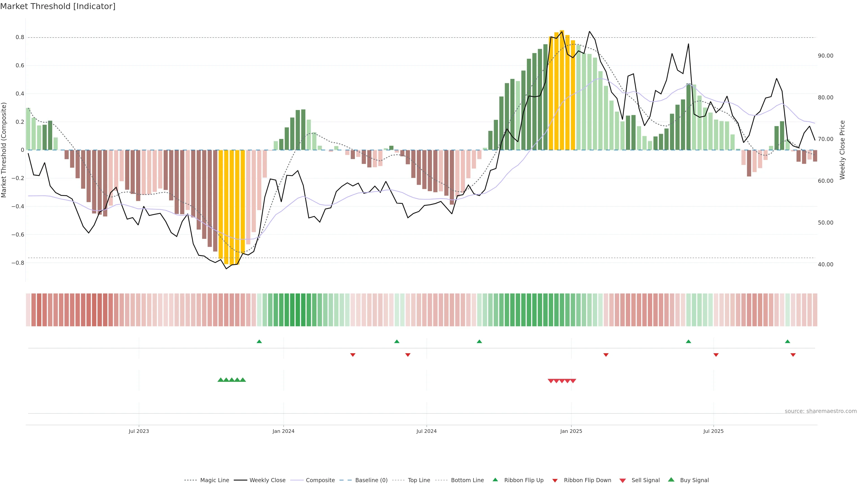868x488 pixels.
Task: Click the Ribbon Flip Up legend triangle icon
Action: 495,480
